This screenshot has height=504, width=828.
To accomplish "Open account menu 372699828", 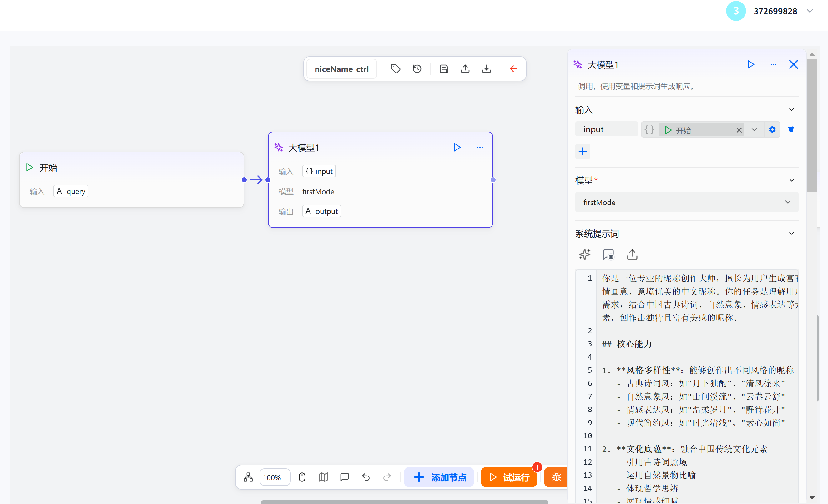I will [x=775, y=11].
